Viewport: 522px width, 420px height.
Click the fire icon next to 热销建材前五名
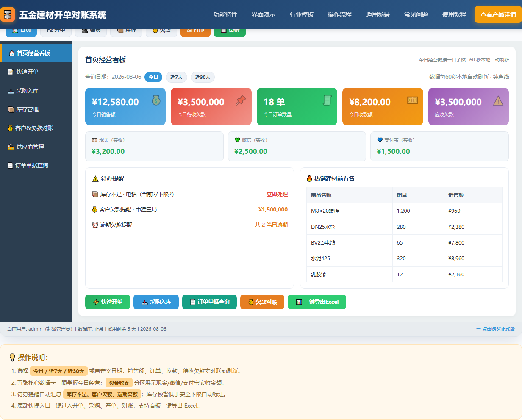[x=309, y=179]
